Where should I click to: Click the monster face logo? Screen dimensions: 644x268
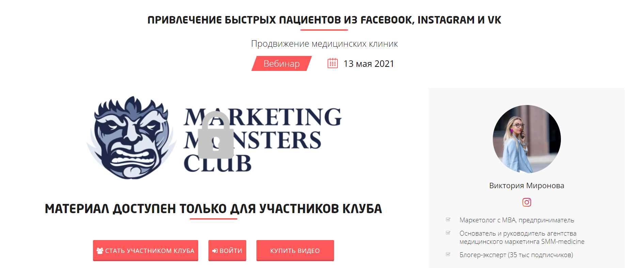(x=131, y=138)
